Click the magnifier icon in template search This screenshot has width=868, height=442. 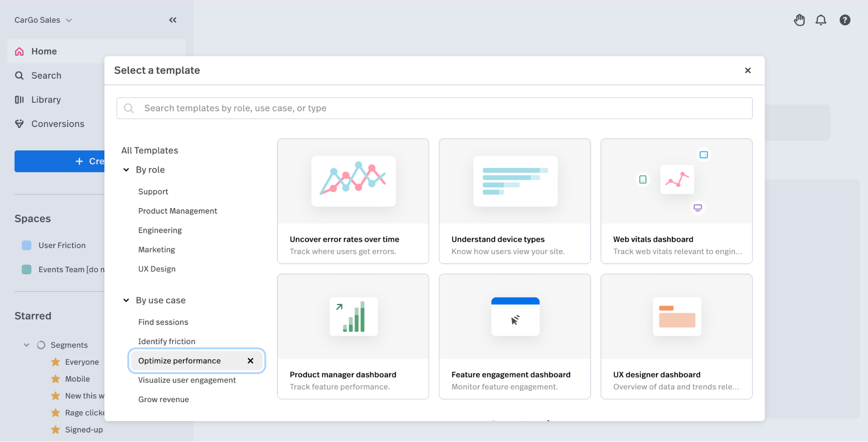129,108
